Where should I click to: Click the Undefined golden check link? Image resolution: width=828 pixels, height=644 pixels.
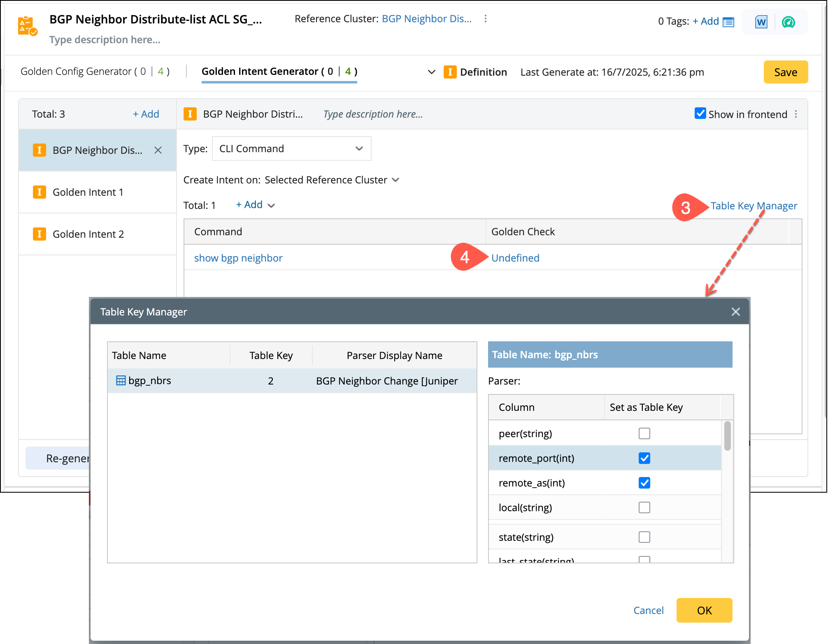(515, 258)
